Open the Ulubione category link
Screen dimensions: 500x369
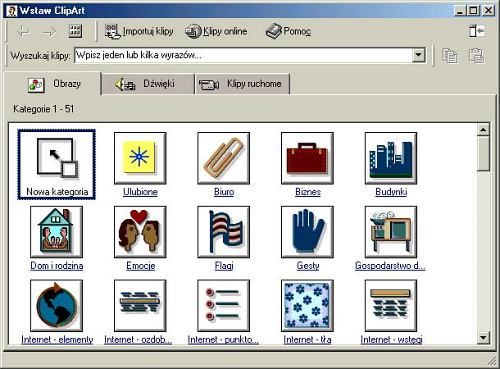140,192
